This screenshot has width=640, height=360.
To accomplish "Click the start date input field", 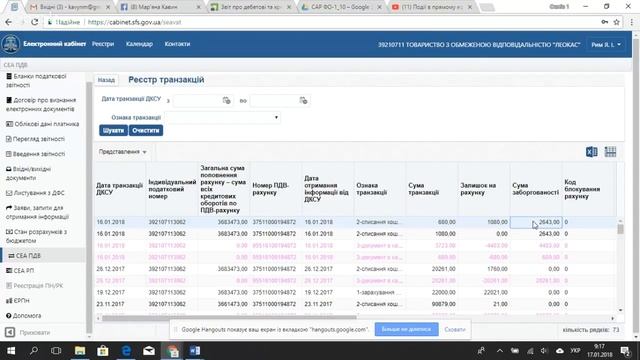I will point(197,100).
